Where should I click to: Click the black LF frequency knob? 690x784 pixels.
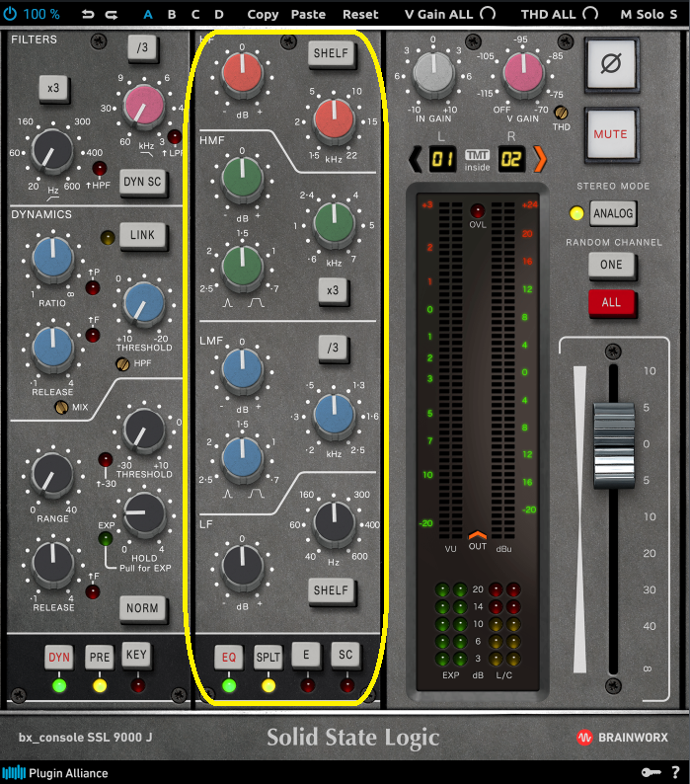pos(334,523)
